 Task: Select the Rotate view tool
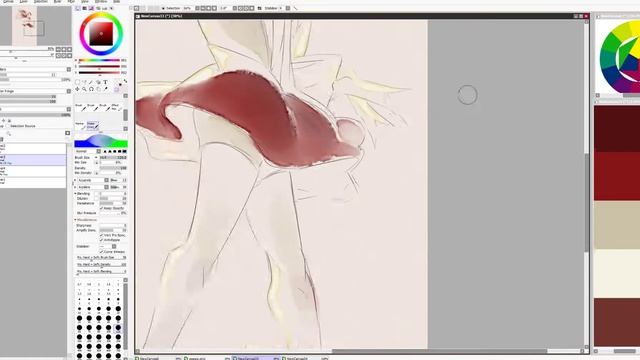[x=91, y=89]
